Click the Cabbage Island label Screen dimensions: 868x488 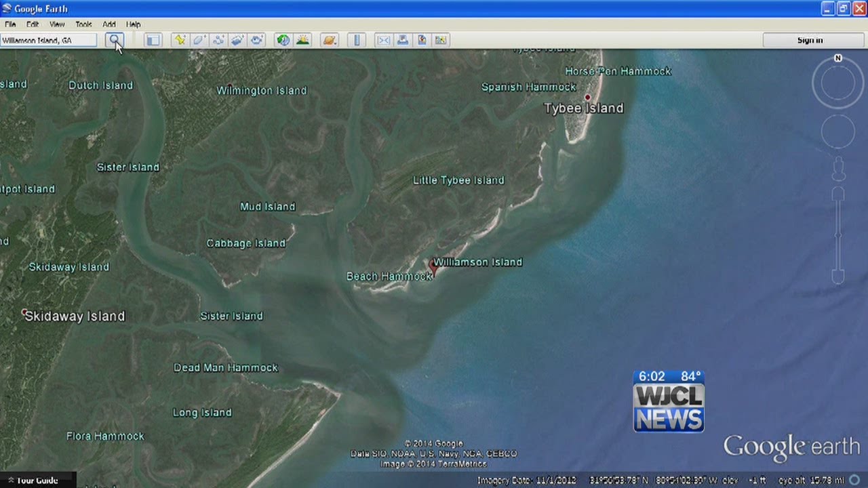click(246, 243)
